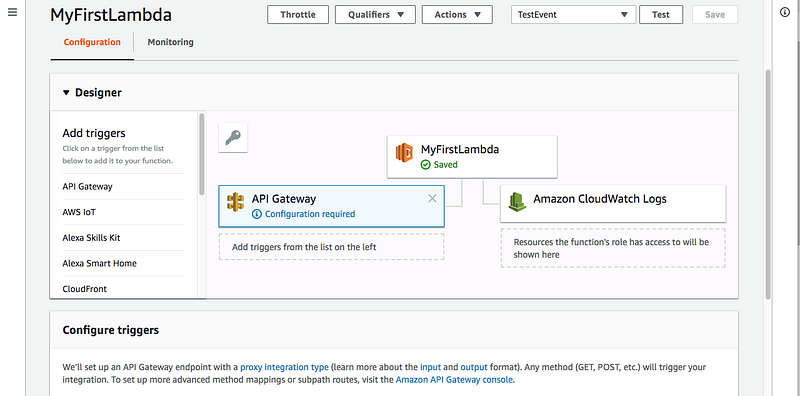Switch to the Monitoring tab
Image resolution: width=800 pixels, height=396 pixels.
click(x=170, y=42)
